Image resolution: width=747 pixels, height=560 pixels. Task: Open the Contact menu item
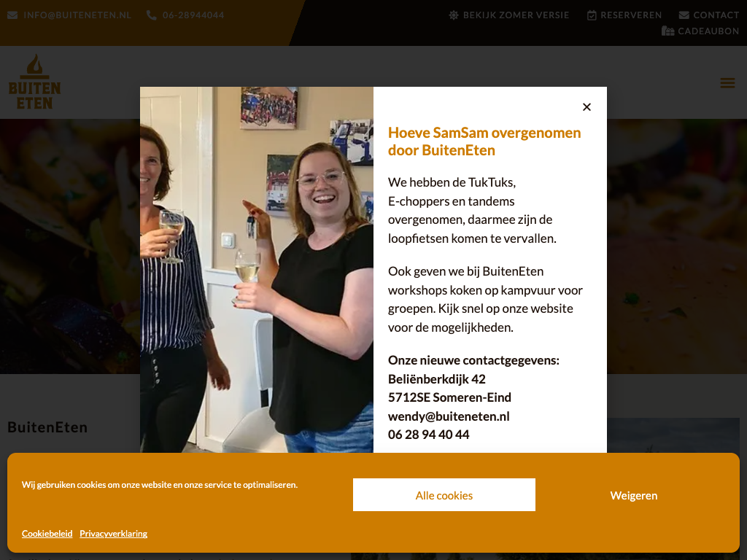coord(716,15)
